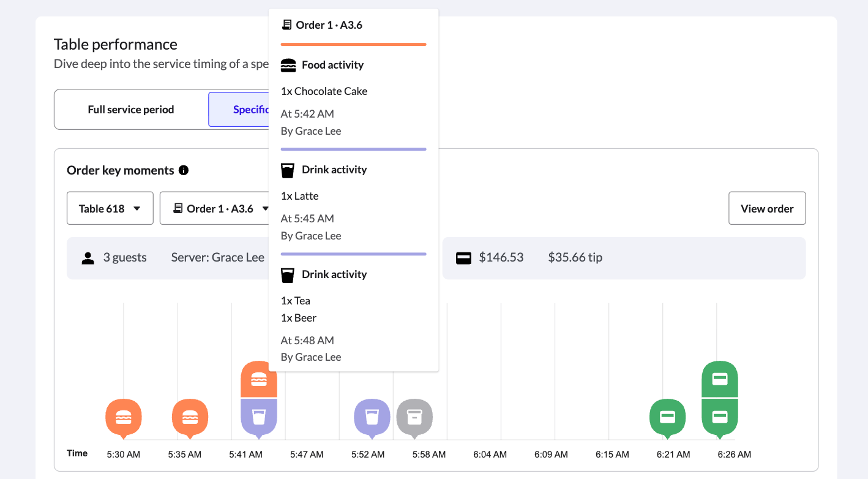
Task: Click the burger icon next to Food activity
Action: coord(287,64)
